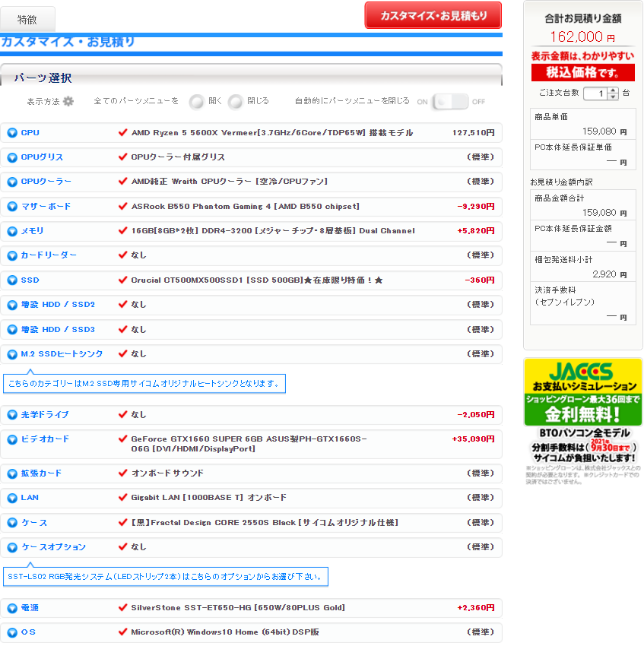Click the red カスタマイズ・お見積もり button
644x646 pixels.
(x=433, y=15)
